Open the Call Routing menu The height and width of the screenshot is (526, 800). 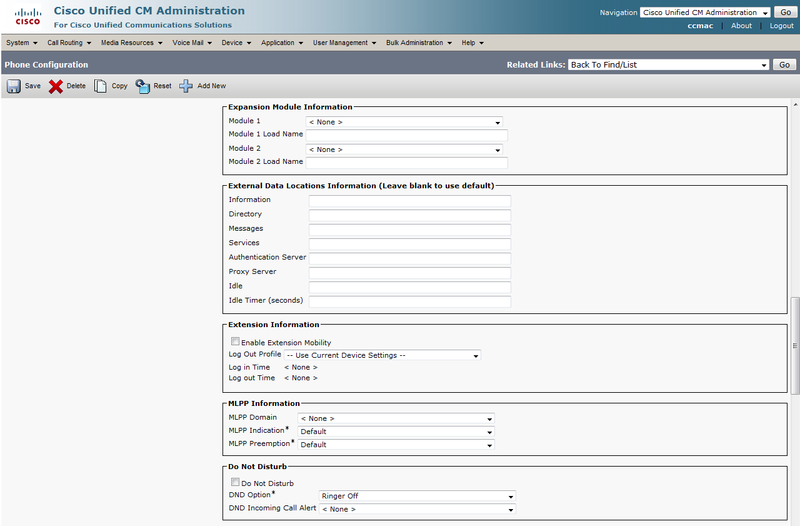click(69, 43)
